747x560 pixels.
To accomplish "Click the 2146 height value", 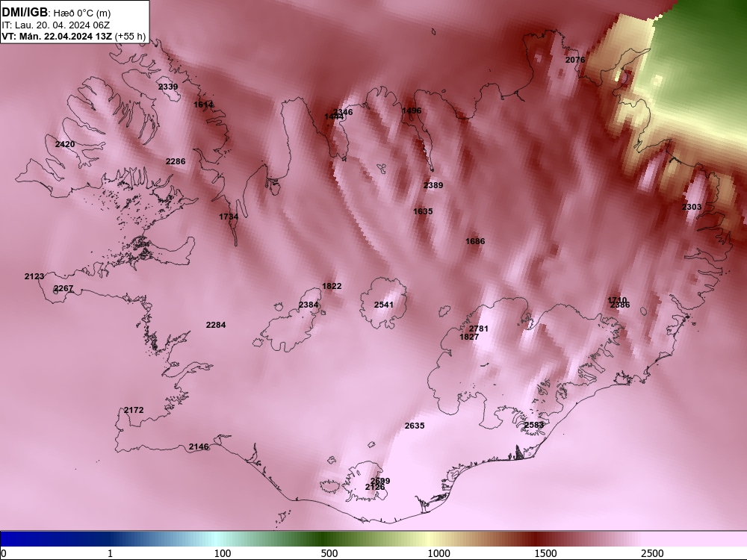I will [199, 447].
